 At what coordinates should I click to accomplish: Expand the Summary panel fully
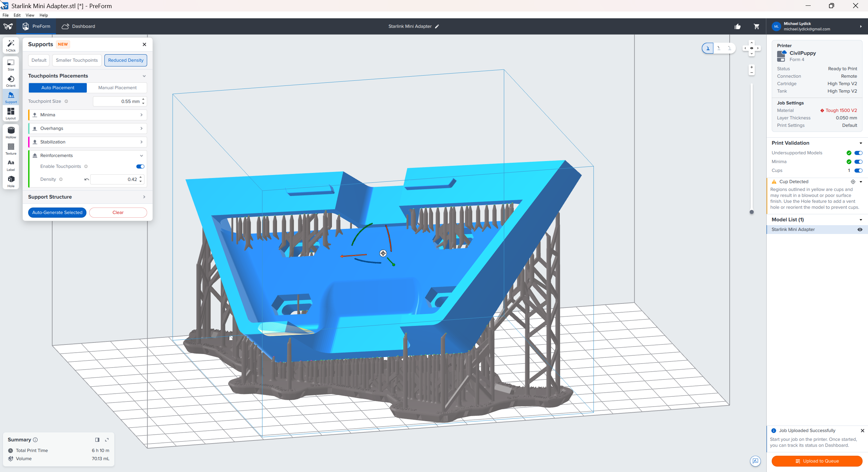[107, 440]
